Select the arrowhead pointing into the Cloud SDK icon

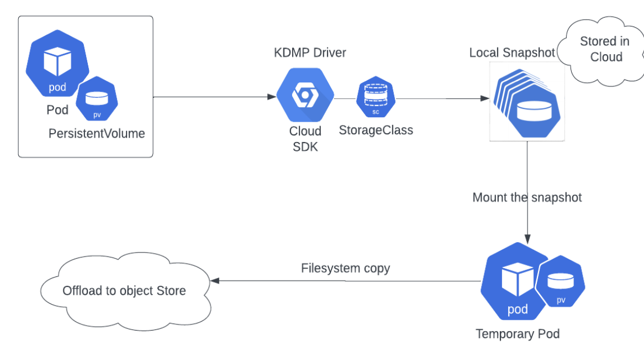[x=272, y=97]
